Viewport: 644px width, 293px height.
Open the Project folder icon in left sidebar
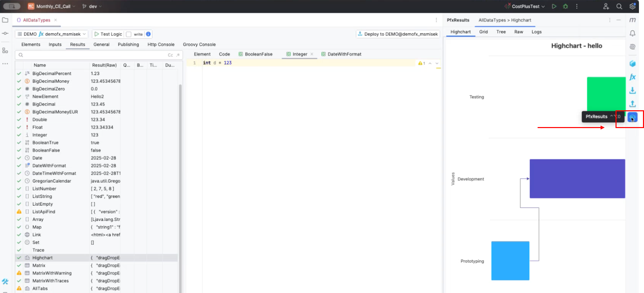pos(5,20)
